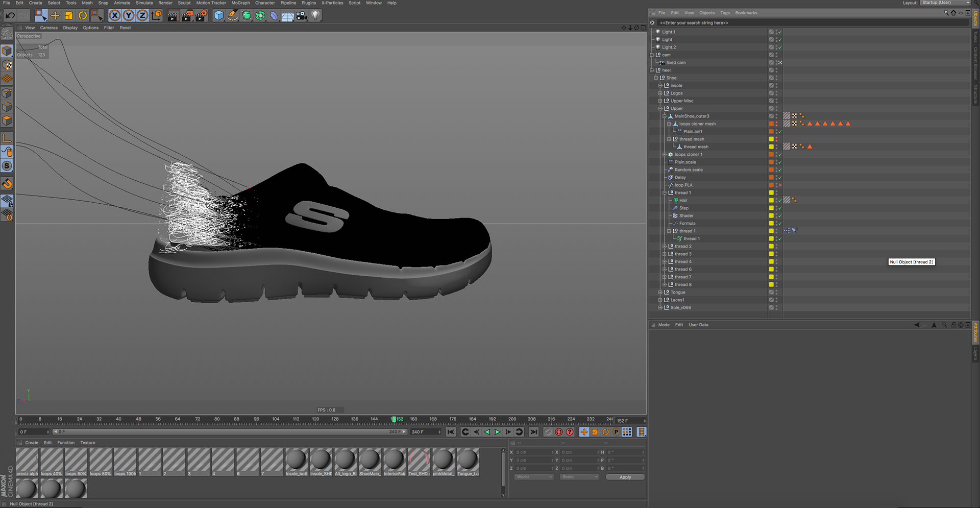The image size is (980, 508).
Task: Open the X-Particles menu
Action: pyautogui.click(x=332, y=3)
